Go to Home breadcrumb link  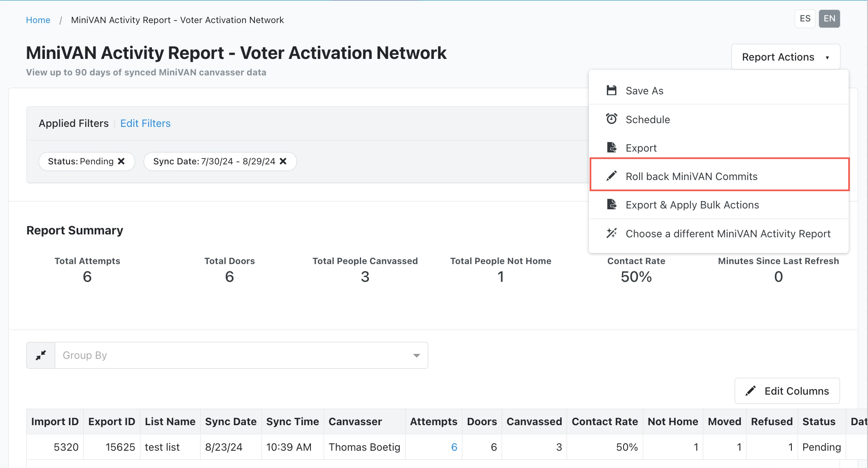point(38,20)
